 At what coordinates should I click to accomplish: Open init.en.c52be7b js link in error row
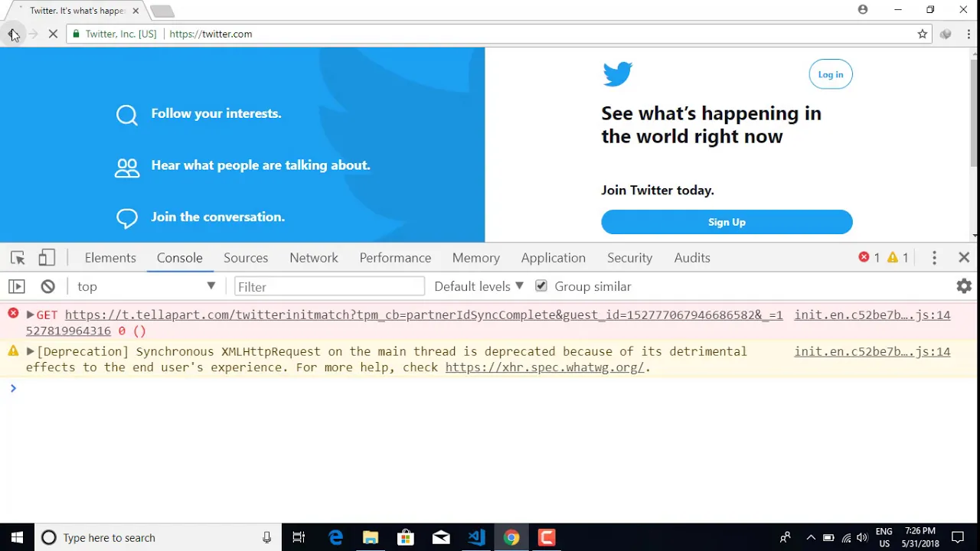click(872, 315)
